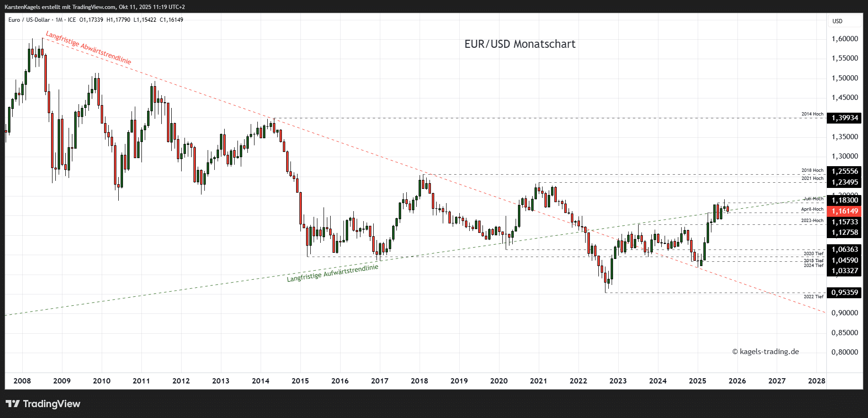Viewport: 868px width, 418px height.
Task: Click 2028 on the time axis
Action: point(816,381)
